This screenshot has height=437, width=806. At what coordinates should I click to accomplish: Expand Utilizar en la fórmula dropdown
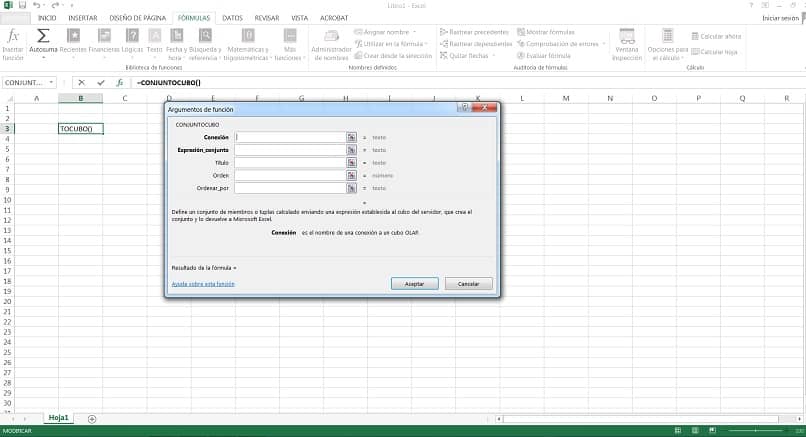(428, 44)
